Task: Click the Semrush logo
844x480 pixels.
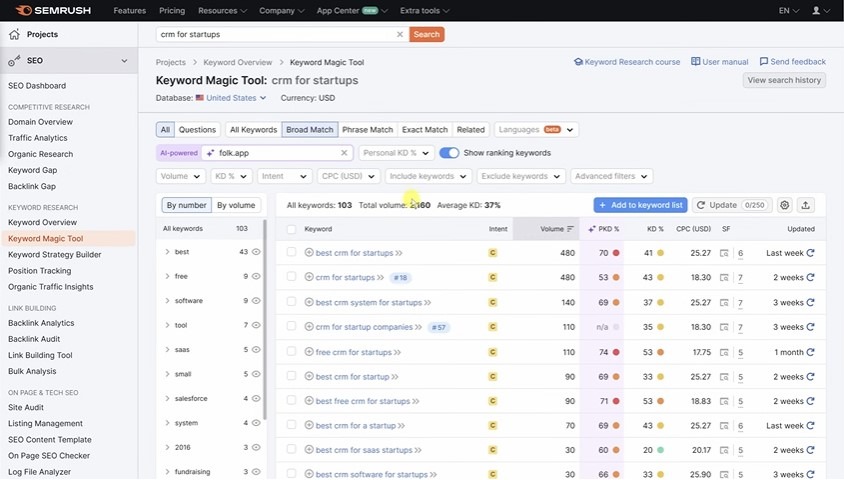Action: point(53,10)
